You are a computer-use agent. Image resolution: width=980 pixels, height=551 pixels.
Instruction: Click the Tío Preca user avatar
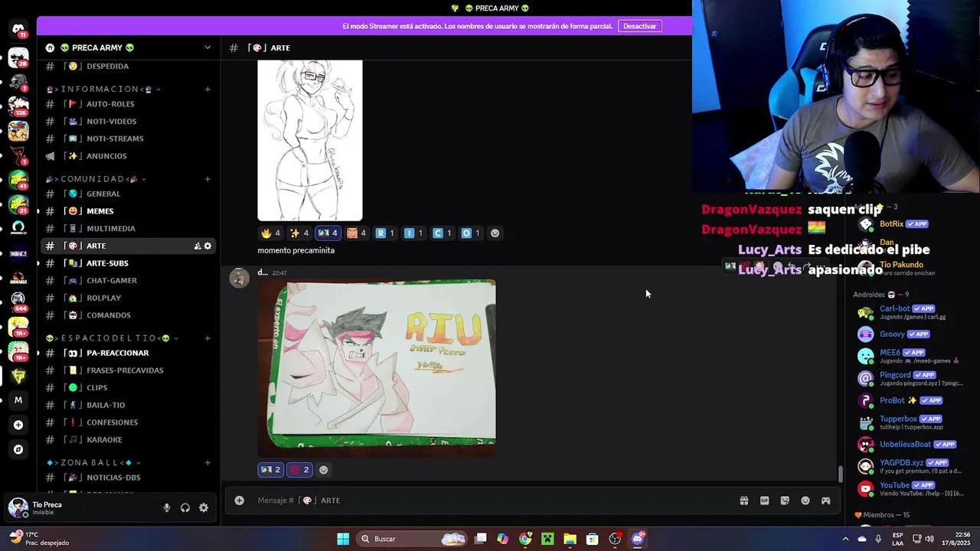[x=18, y=507]
